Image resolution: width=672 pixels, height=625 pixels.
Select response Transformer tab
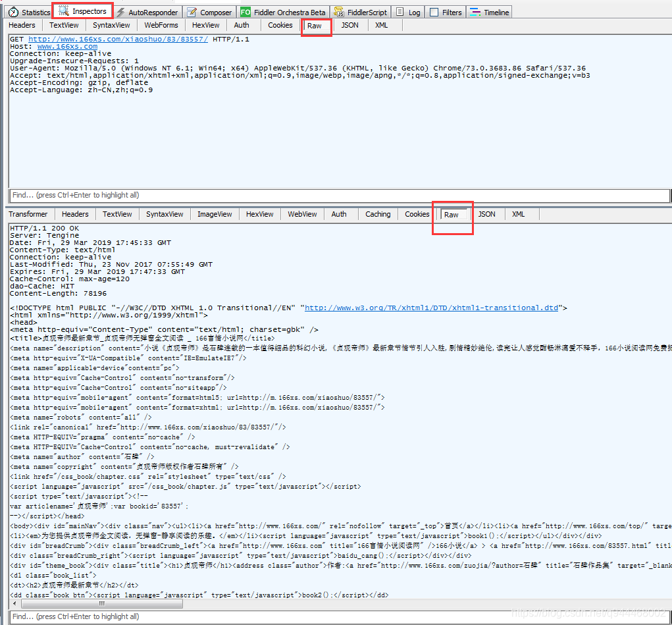28,214
